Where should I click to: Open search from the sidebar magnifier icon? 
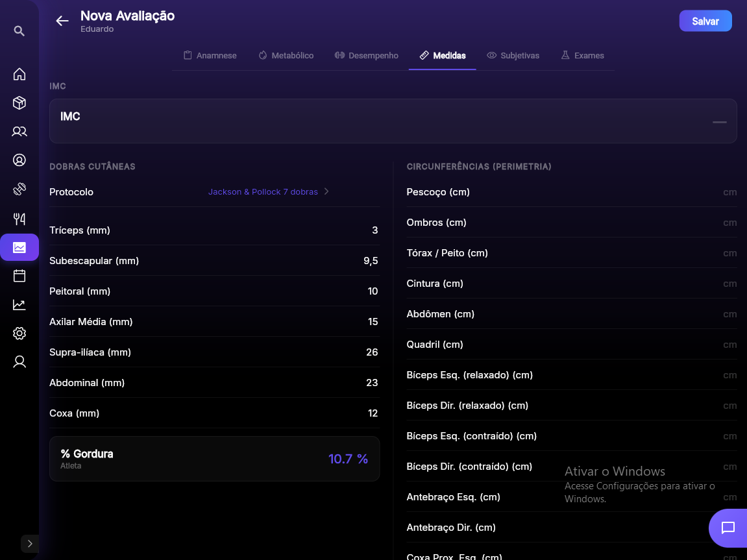coord(19,31)
